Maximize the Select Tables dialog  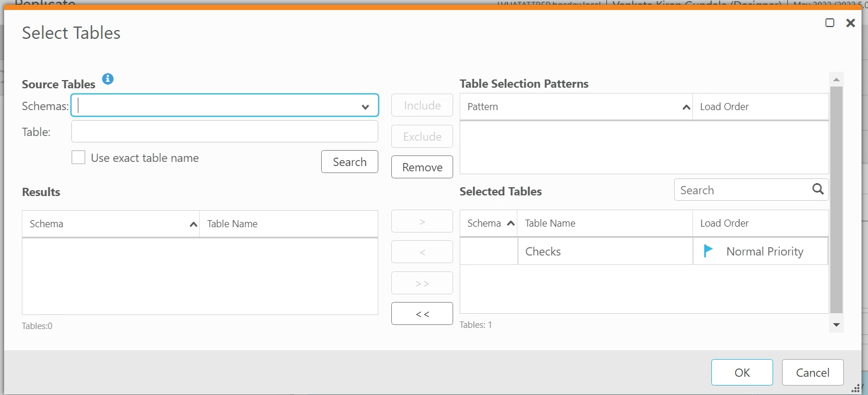[830, 23]
